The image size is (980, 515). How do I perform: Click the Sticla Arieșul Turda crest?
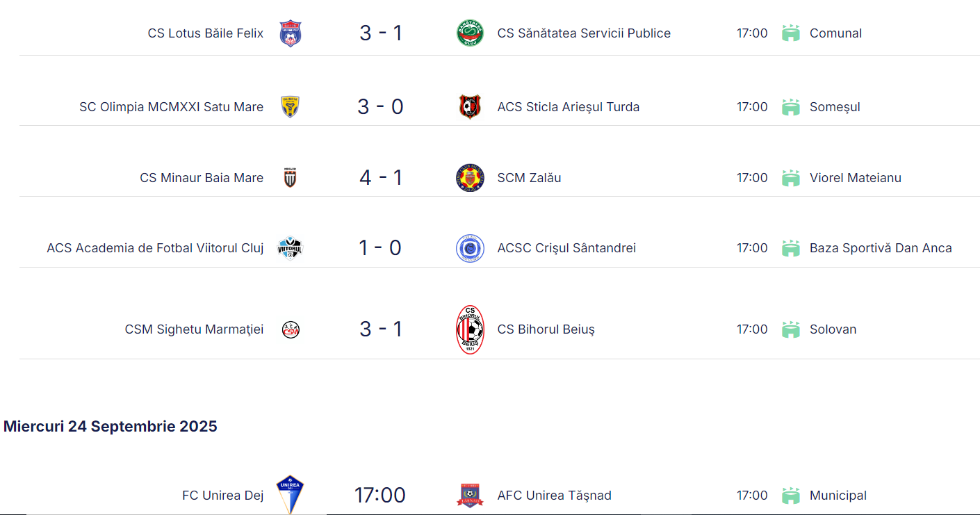470,107
